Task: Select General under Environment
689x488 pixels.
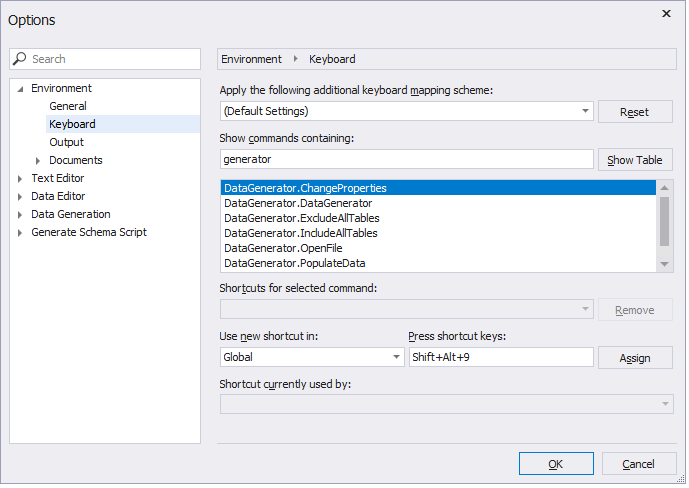Action: tap(68, 106)
